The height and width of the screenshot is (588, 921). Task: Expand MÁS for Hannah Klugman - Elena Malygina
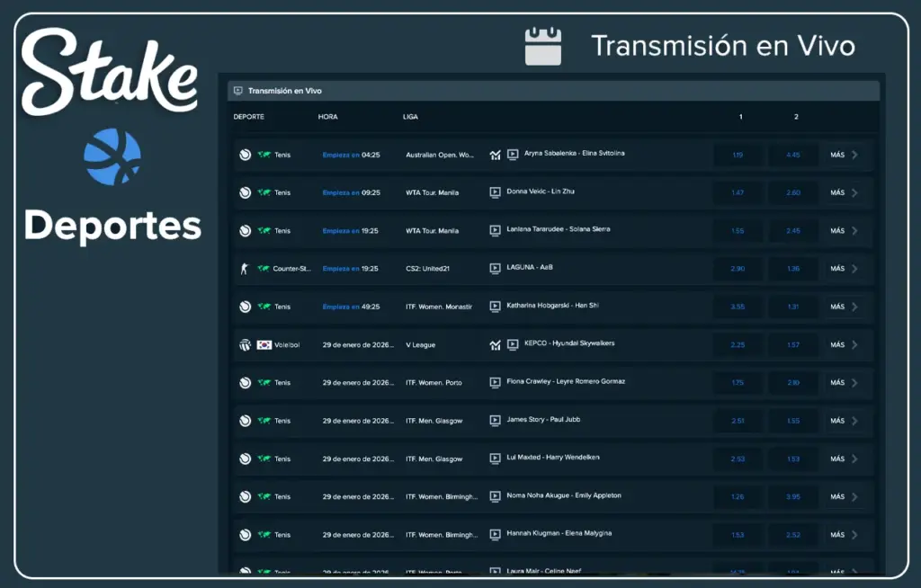844,535
